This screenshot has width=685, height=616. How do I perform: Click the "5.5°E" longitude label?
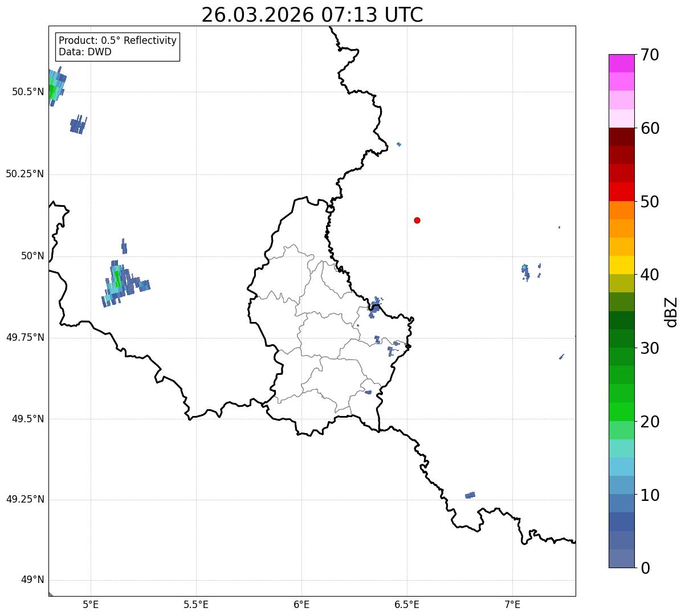point(196,605)
